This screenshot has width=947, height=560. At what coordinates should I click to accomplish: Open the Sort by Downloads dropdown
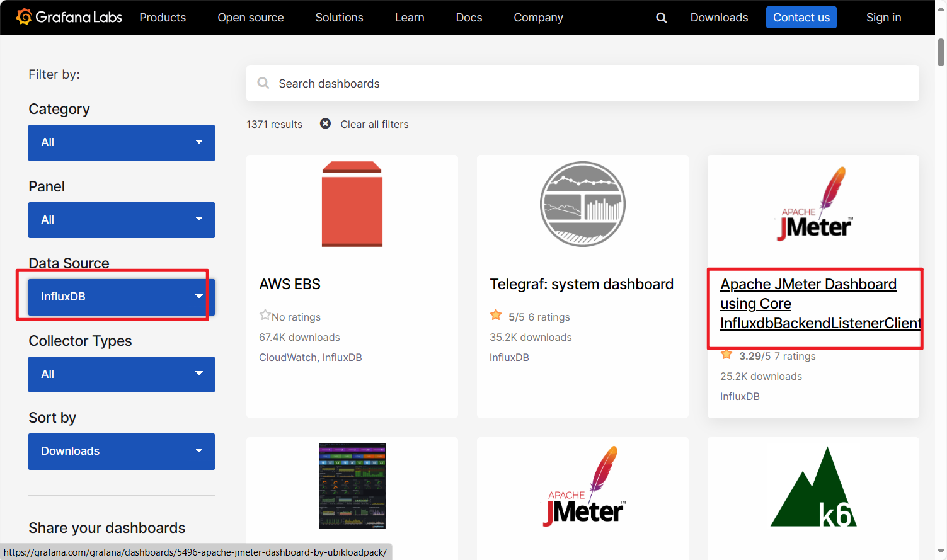coord(122,452)
